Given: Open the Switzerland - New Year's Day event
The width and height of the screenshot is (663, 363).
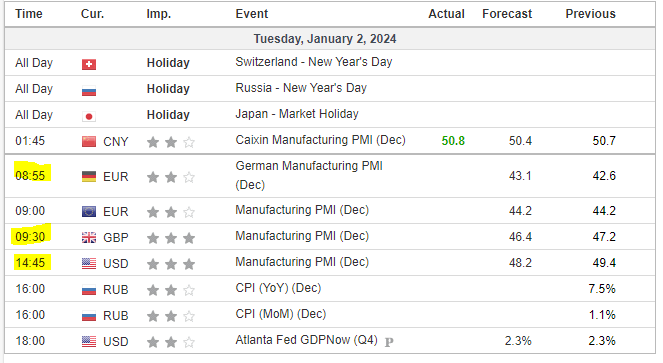Looking at the screenshot, I should [314, 62].
